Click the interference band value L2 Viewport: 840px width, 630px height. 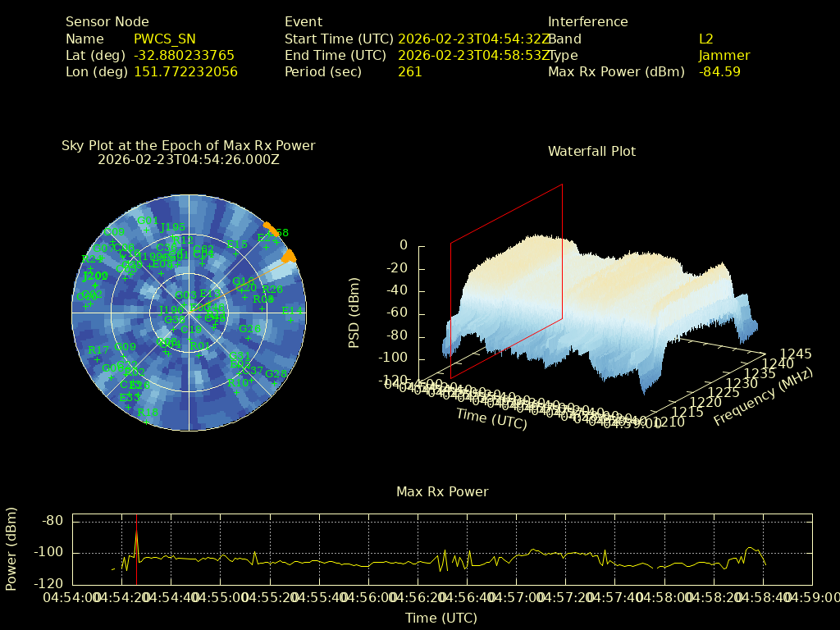[x=706, y=39]
